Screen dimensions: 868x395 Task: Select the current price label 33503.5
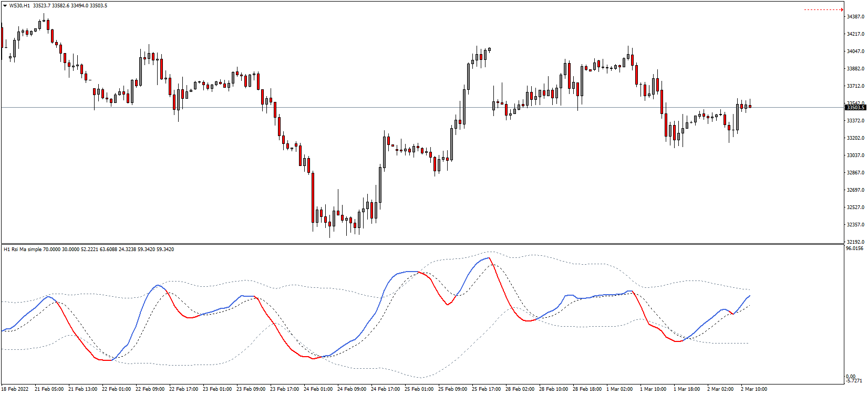(855, 108)
